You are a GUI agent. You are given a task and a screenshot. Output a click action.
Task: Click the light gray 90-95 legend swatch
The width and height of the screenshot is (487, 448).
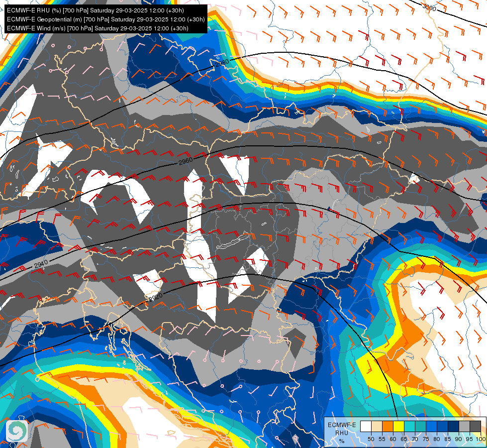point(465,426)
